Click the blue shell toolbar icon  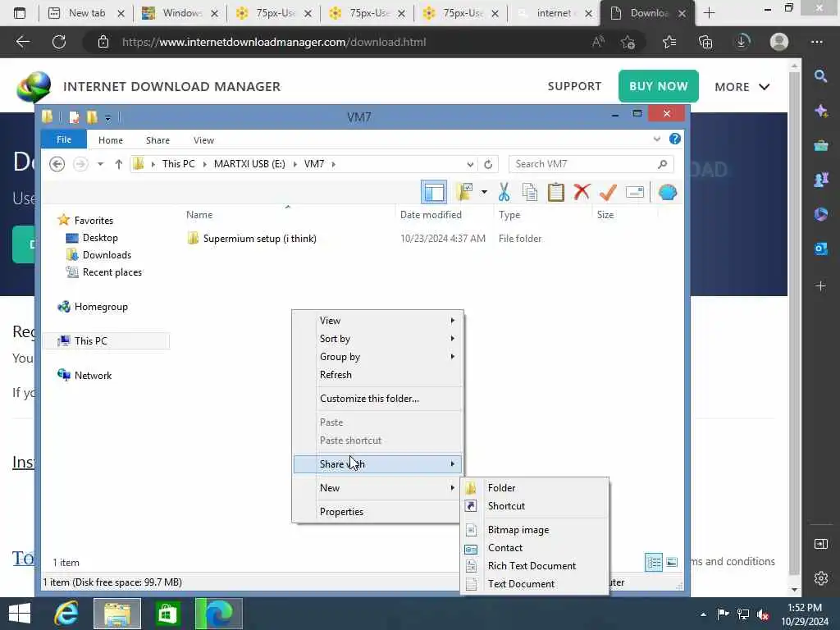[668, 192]
